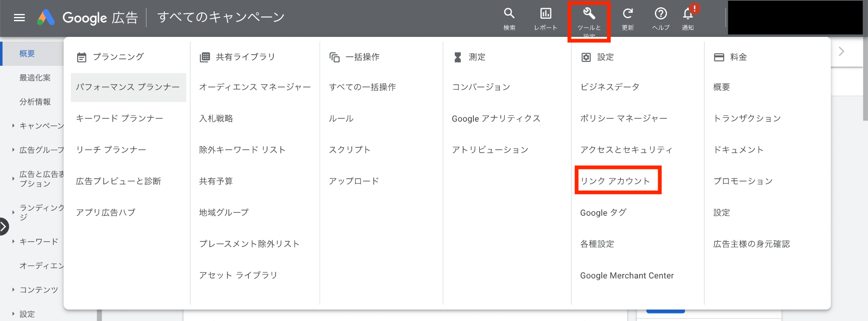This screenshot has height=321, width=868.
Task: Click the 更新 refresh icon
Action: (x=628, y=14)
